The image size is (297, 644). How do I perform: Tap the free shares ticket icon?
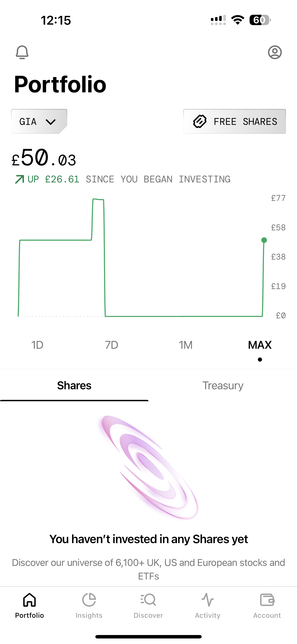[x=200, y=122]
